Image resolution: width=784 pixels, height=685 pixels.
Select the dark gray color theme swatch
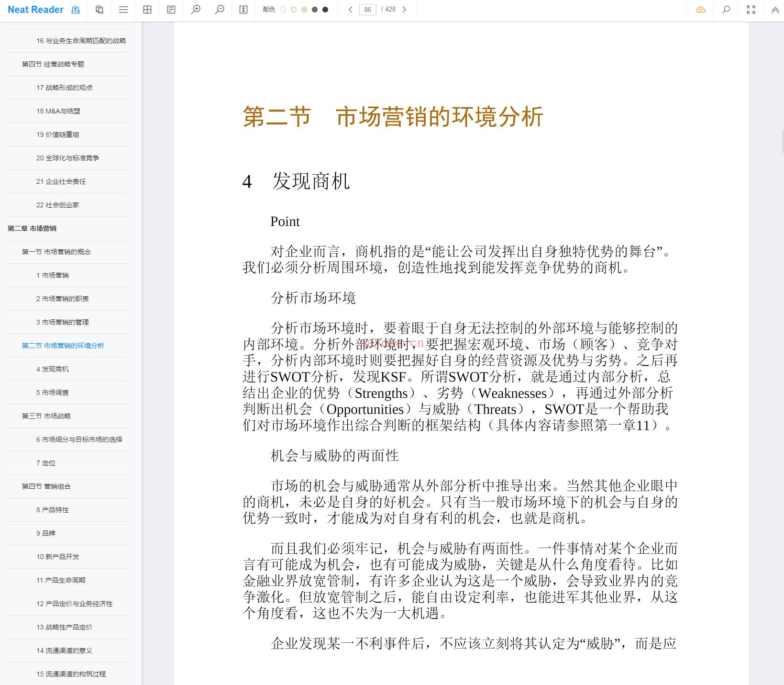pos(315,10)
